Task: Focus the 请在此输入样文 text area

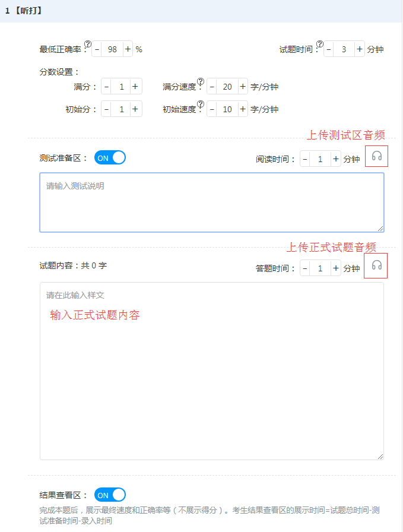Action: (x=212, y=371)
